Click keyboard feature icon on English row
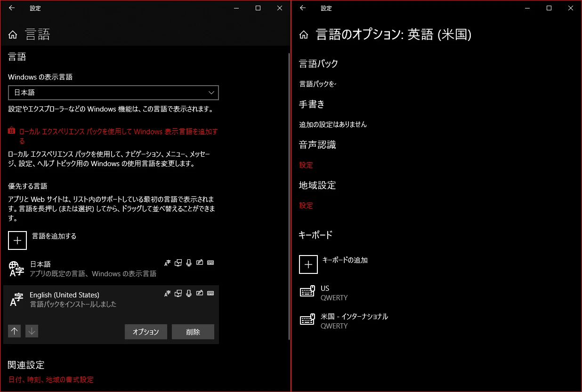 [210, 293]
